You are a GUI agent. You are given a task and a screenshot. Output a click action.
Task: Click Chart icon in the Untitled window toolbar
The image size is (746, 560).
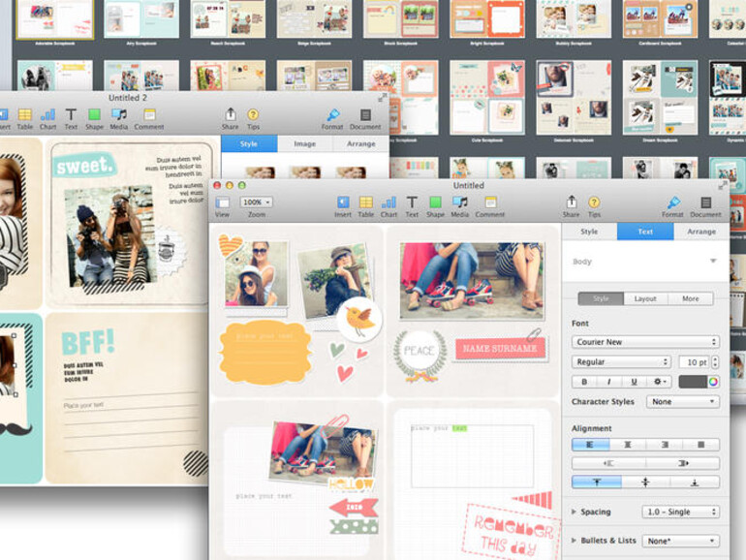(389, 202)
